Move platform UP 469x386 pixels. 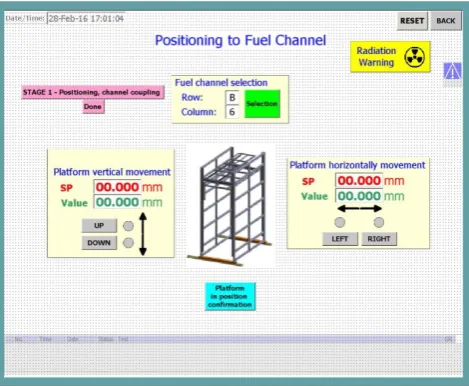coord(99,226)
